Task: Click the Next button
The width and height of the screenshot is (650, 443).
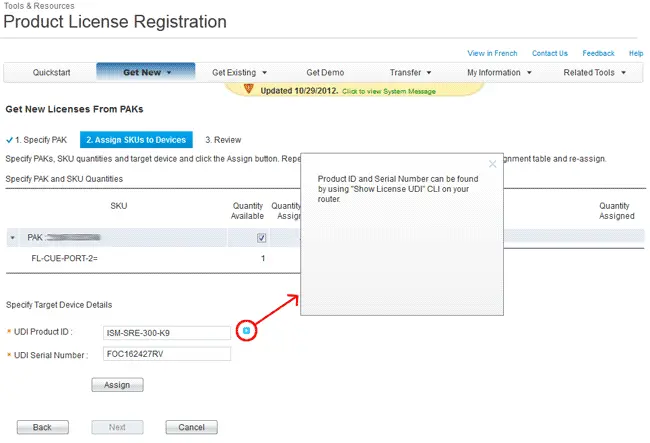Action: coord(117,427)
